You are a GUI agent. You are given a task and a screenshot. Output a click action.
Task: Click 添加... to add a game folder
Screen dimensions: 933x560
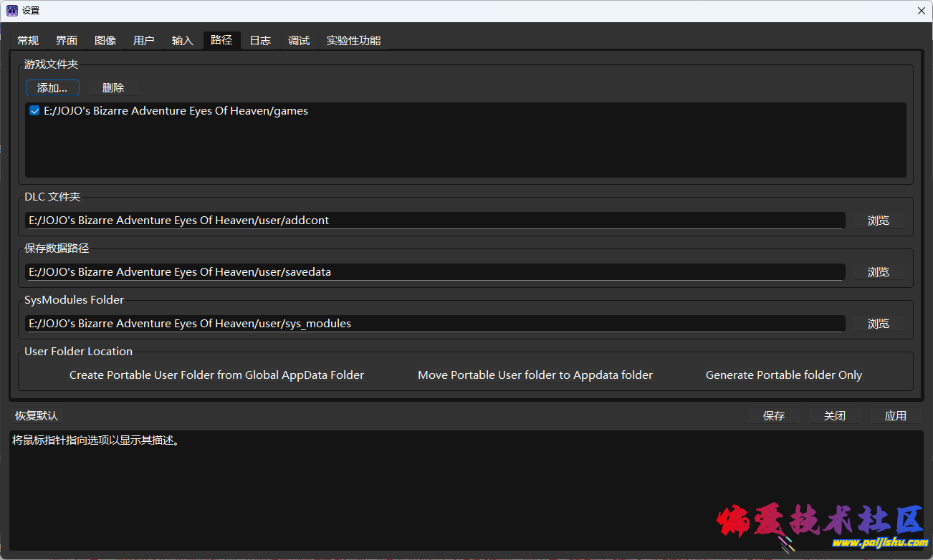point(52,88)
